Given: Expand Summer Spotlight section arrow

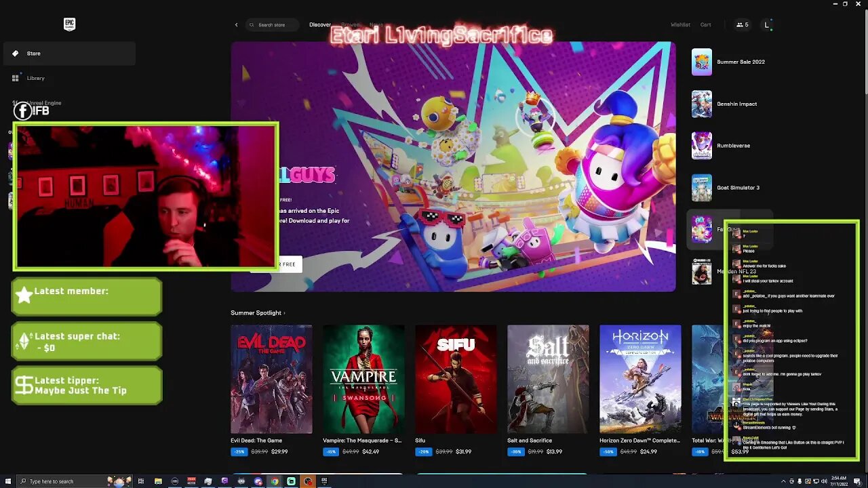Looking at the screenshot, I should pyautogui.click(x=284, y=313).
